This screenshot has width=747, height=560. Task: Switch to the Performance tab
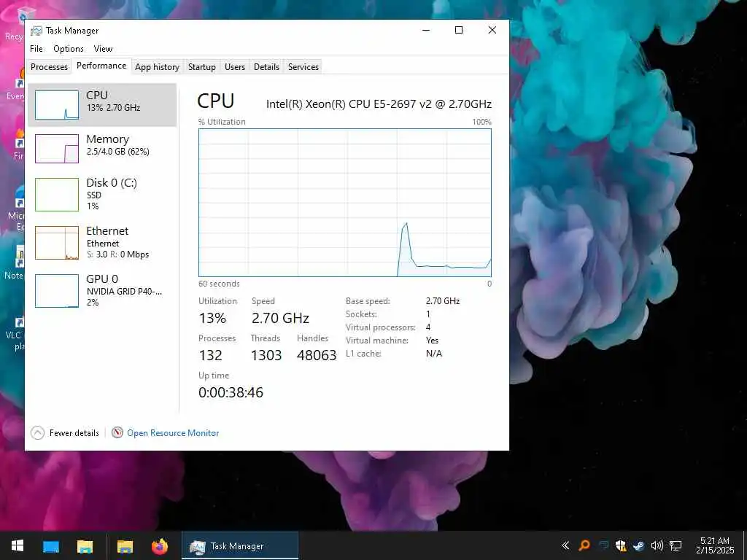[101, 66]
